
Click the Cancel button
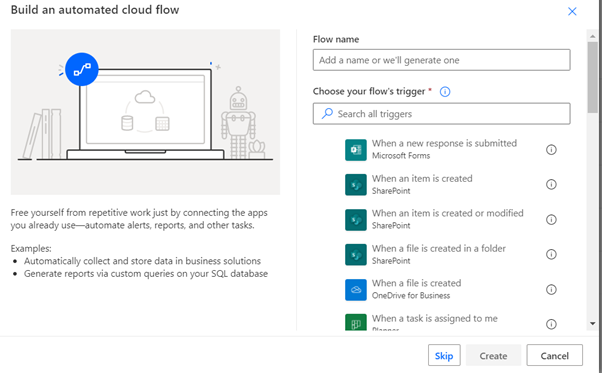point(554,355)
